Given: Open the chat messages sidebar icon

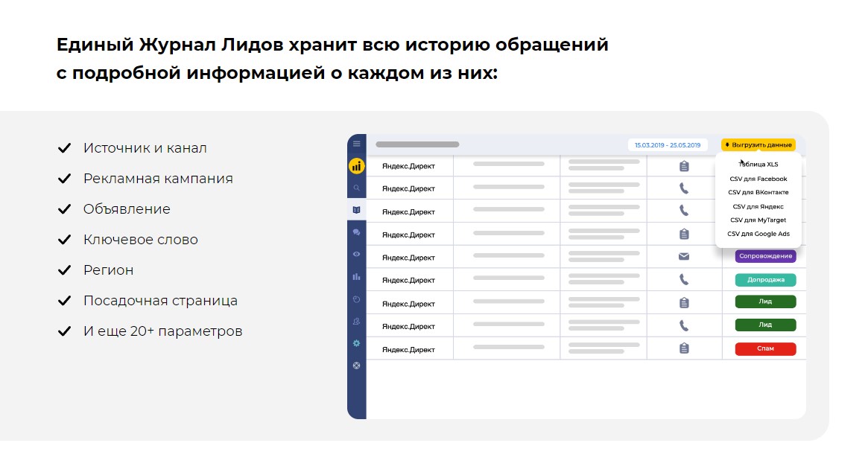Looking at the screenshot, I should tap(357, 232).
